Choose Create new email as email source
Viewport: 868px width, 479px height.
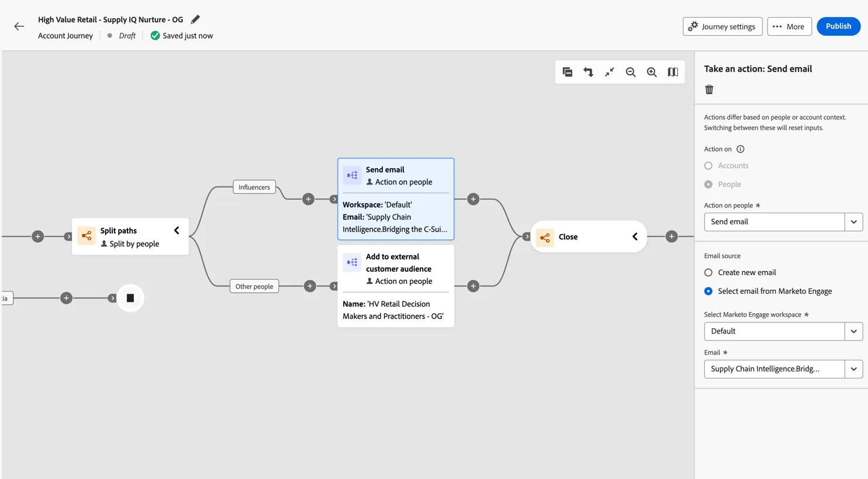tap(708, 273)
